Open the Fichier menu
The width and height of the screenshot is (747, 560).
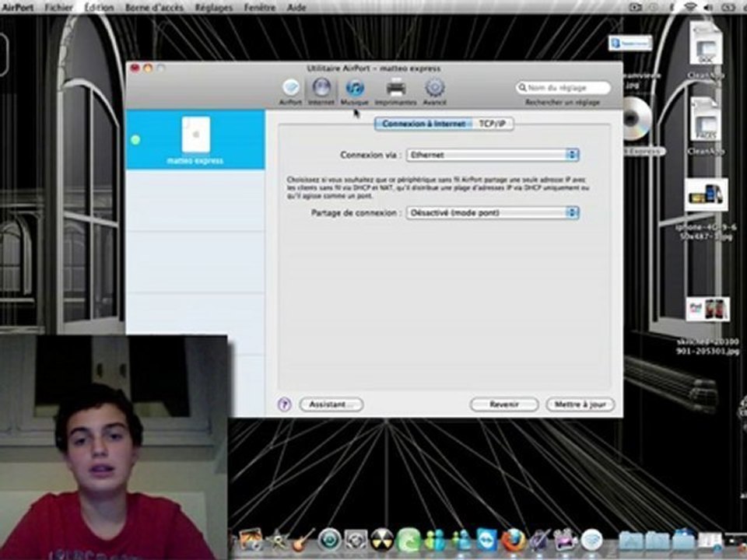click(58, 7)
